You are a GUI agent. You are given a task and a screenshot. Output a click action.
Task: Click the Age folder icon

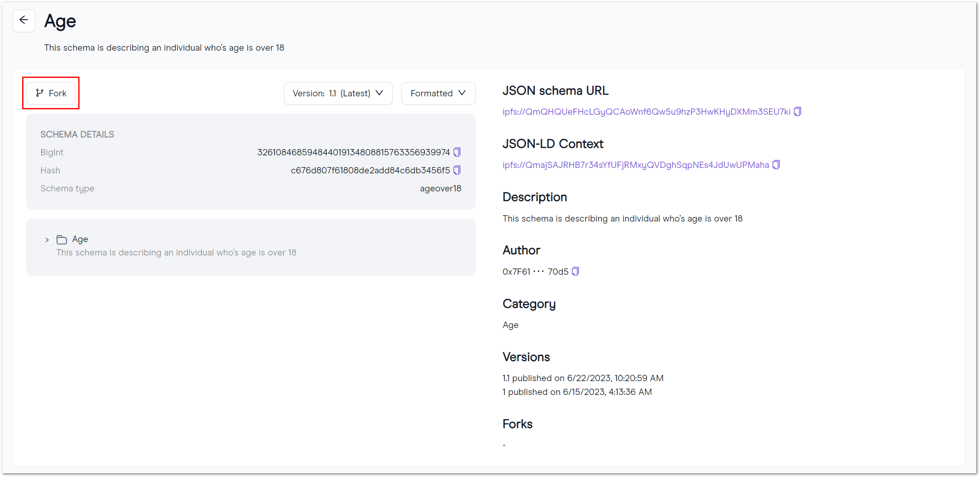click(x=62, y=240)
